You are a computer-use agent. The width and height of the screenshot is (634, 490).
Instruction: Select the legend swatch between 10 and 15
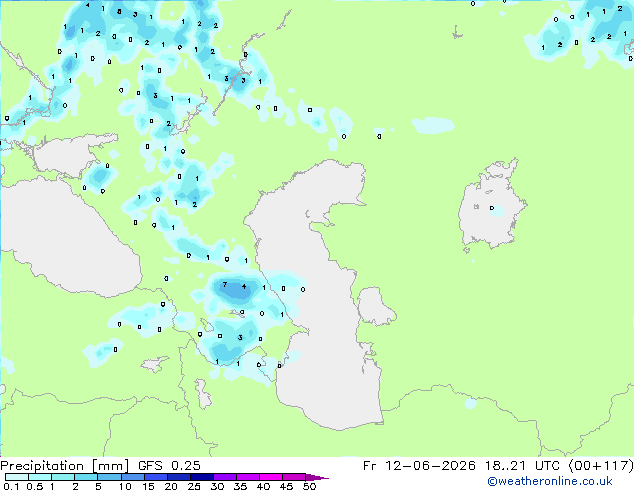tap(133, 477)
